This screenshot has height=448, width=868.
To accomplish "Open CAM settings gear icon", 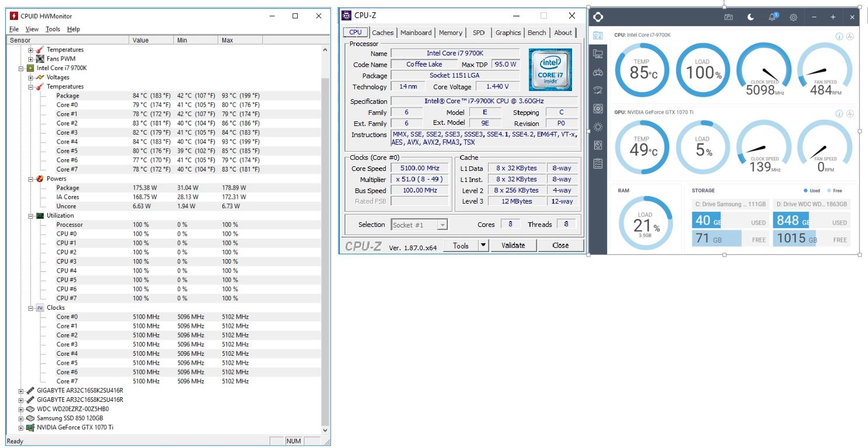I will pos(793,17).
